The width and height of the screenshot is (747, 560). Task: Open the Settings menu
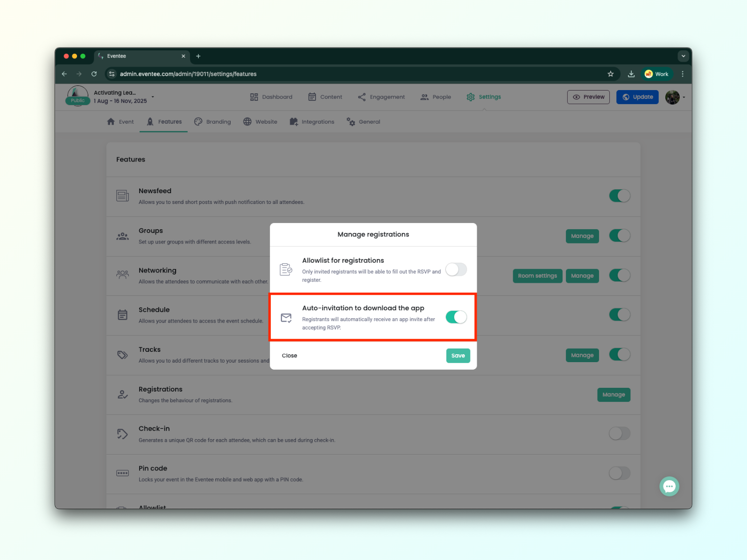pyautogui.click(x=484, y=97)
